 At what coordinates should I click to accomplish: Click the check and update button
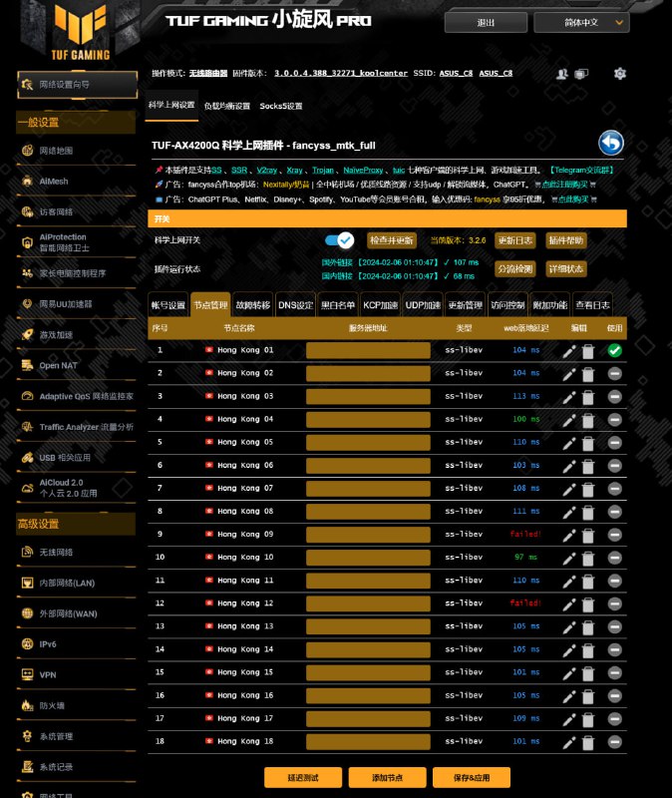[391, 240]
